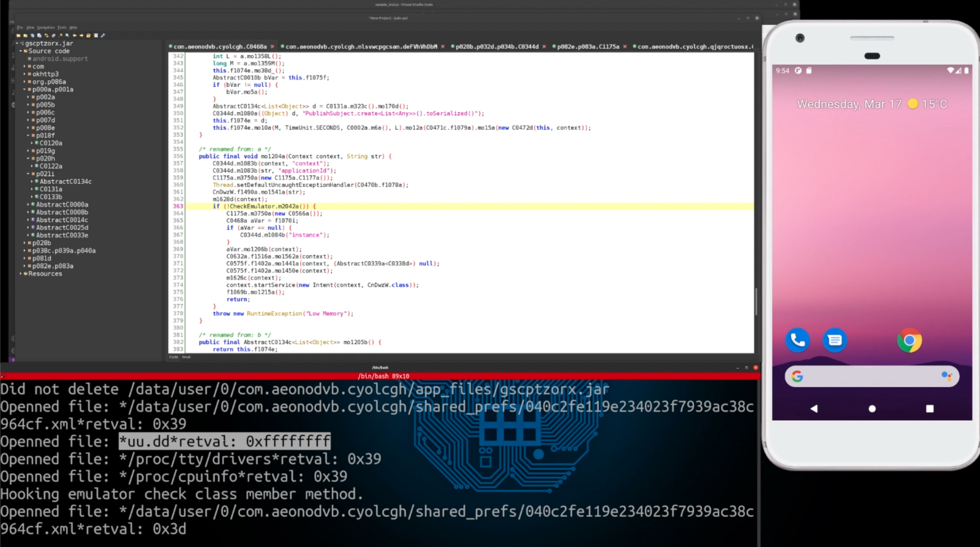
Task: Select the AbstractC0134c class in the tree
Action: (x=66, y=181)
